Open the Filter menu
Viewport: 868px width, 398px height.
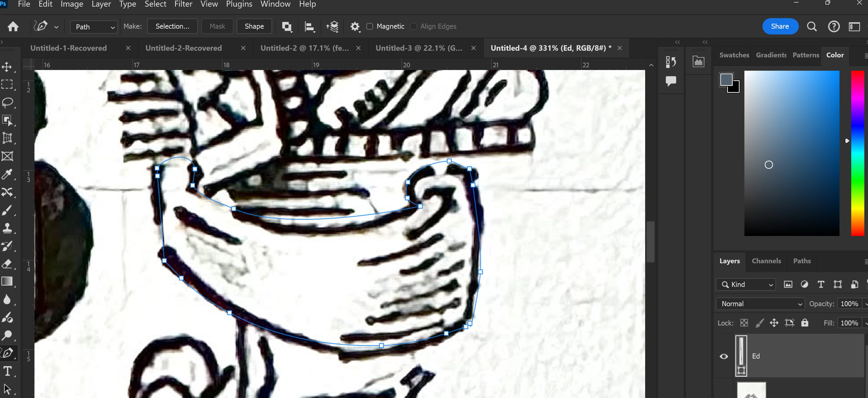click(183, 4)
